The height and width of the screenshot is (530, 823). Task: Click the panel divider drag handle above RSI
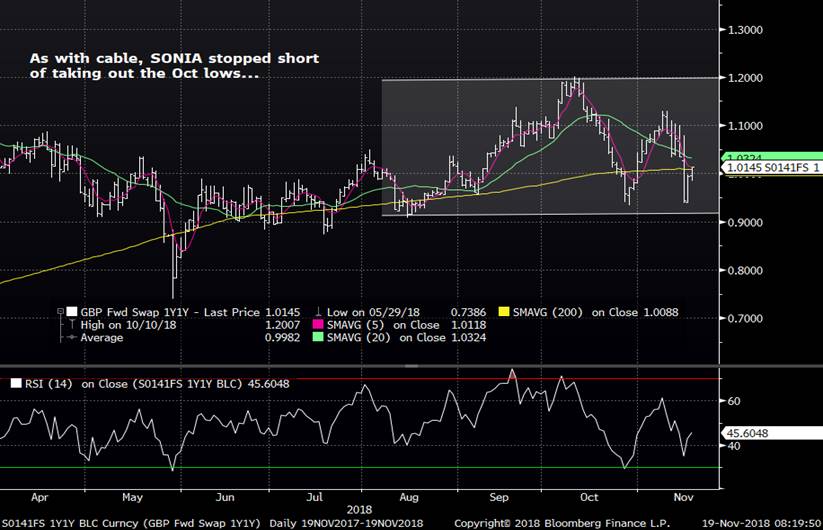coord(359,366)
